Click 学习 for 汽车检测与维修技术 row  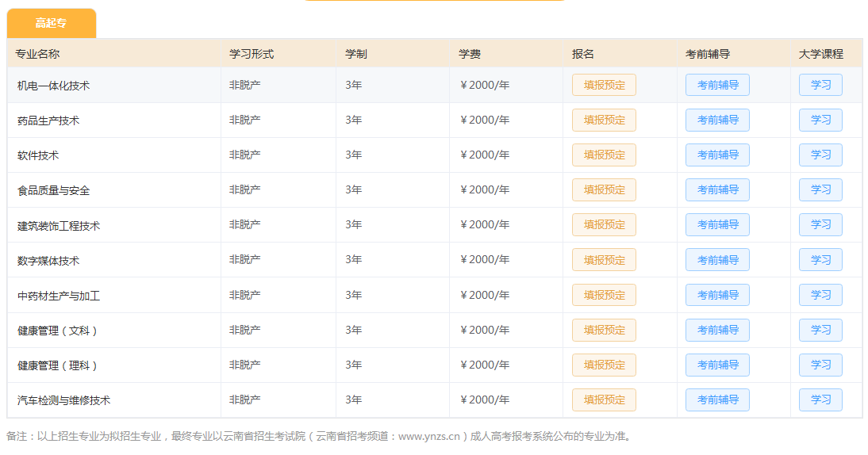[x=820, y=400]
